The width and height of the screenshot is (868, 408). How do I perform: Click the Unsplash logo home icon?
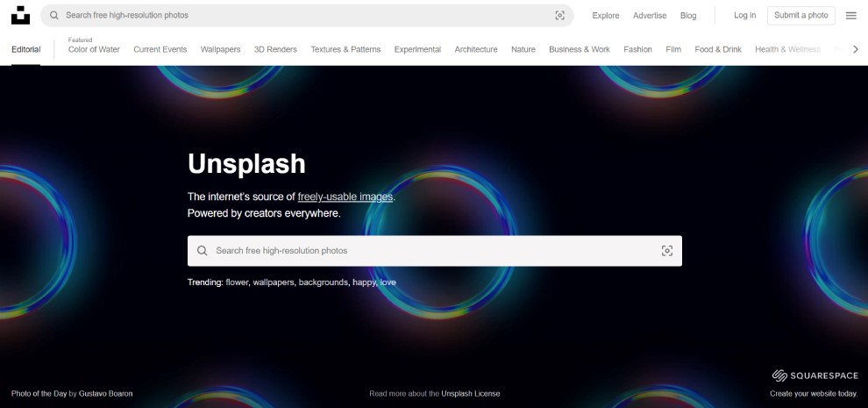20,15
